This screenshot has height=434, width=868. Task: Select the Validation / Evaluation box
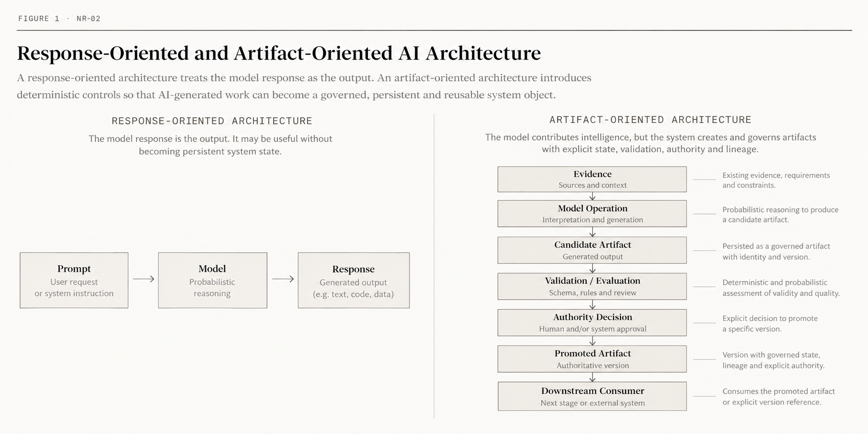tap(592, 286)
